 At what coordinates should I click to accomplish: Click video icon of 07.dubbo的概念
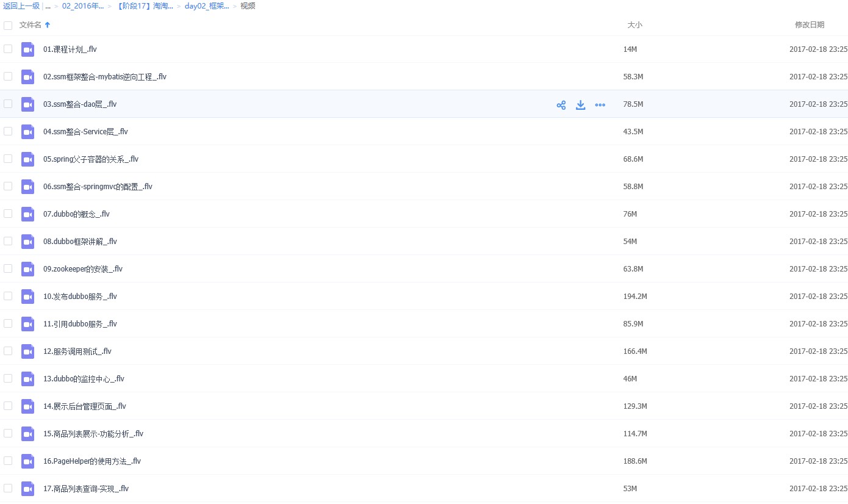coord(27,214)
